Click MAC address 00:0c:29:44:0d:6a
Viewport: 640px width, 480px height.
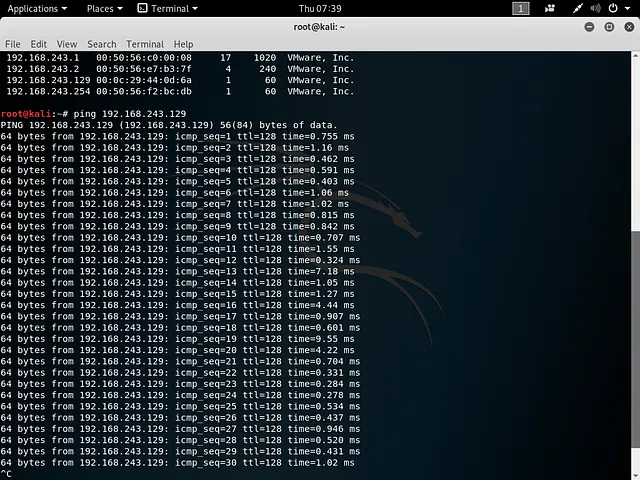[144, 80]
